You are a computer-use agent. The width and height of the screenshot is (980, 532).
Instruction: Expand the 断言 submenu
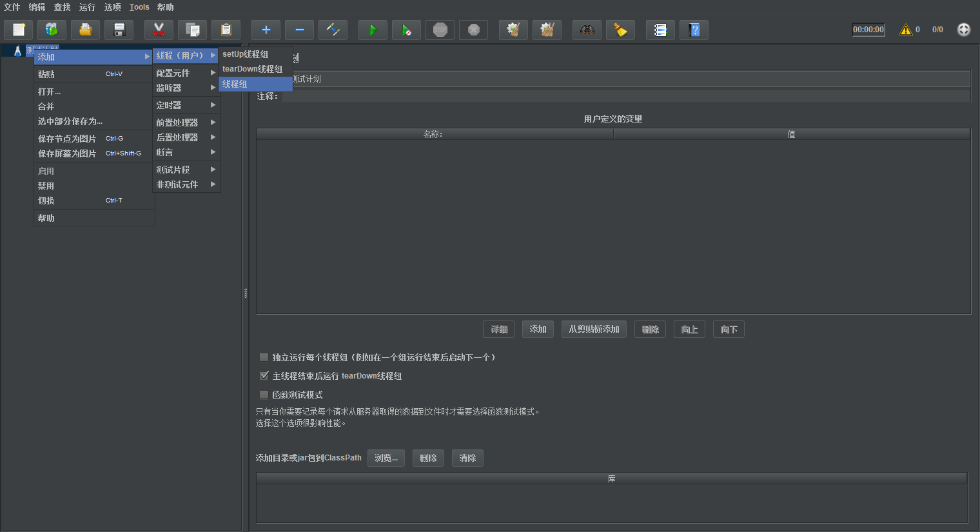tap(186, 152)
